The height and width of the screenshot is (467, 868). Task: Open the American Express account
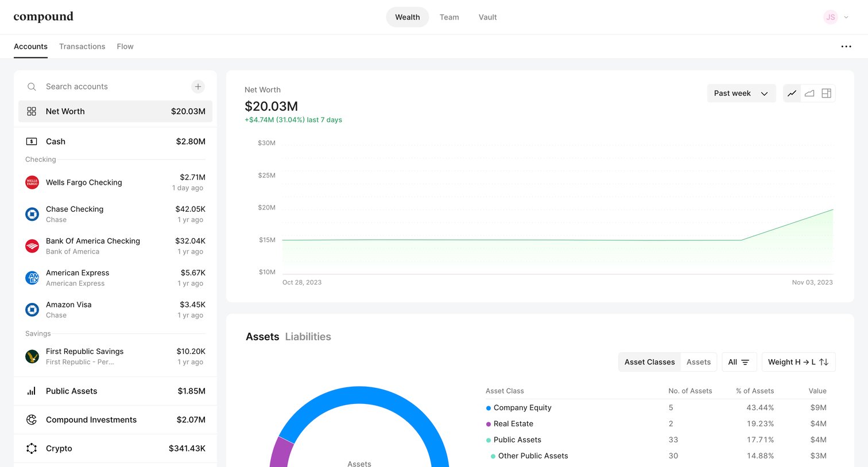115,278
